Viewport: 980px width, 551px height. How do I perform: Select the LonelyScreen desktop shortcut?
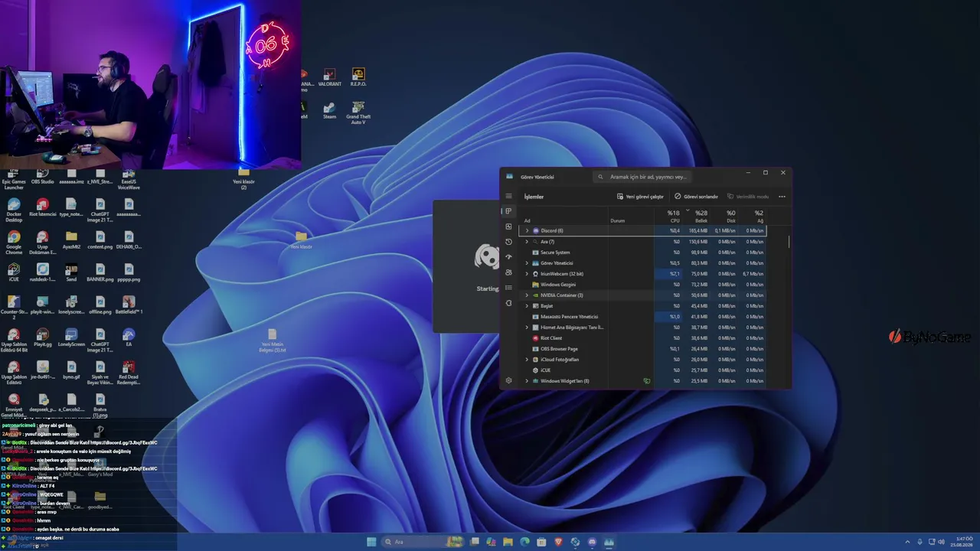(71, 337)
